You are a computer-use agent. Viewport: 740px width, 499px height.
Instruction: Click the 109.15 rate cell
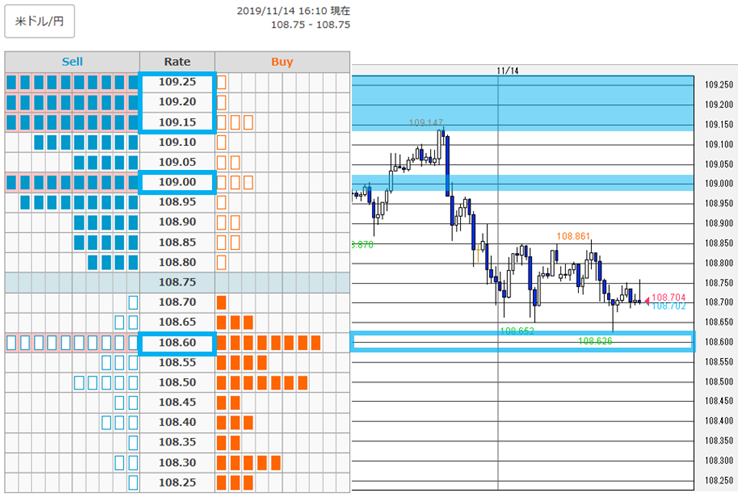[177, 122]
